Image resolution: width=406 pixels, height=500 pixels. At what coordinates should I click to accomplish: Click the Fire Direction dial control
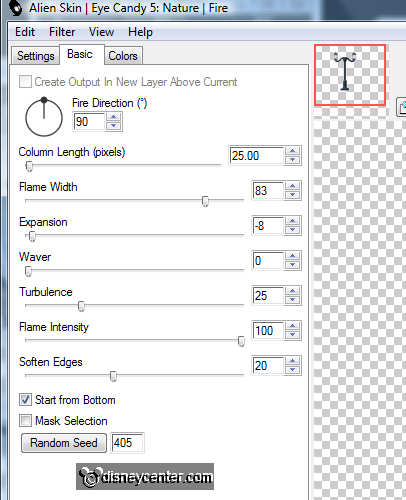click(x=44, y=117)
